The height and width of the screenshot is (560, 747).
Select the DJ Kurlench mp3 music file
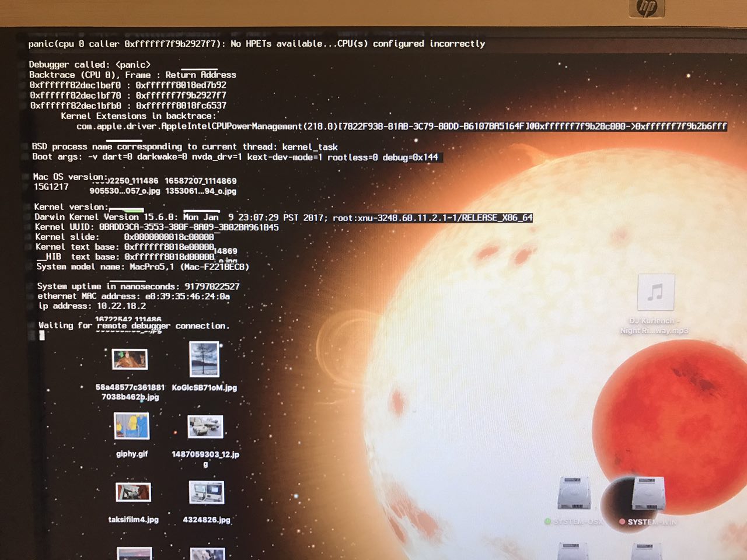coord(656,292)
